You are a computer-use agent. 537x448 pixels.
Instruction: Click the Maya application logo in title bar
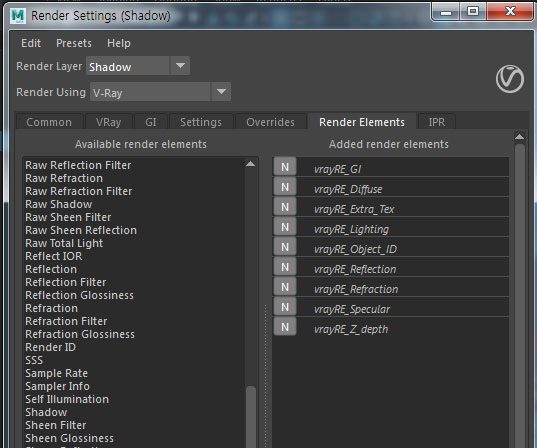click(18, 16)
